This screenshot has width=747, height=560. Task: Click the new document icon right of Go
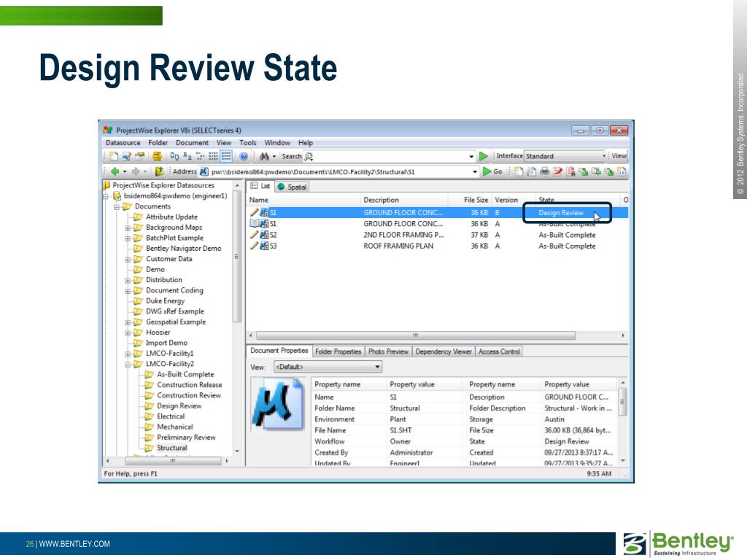(x=519, y=171)
